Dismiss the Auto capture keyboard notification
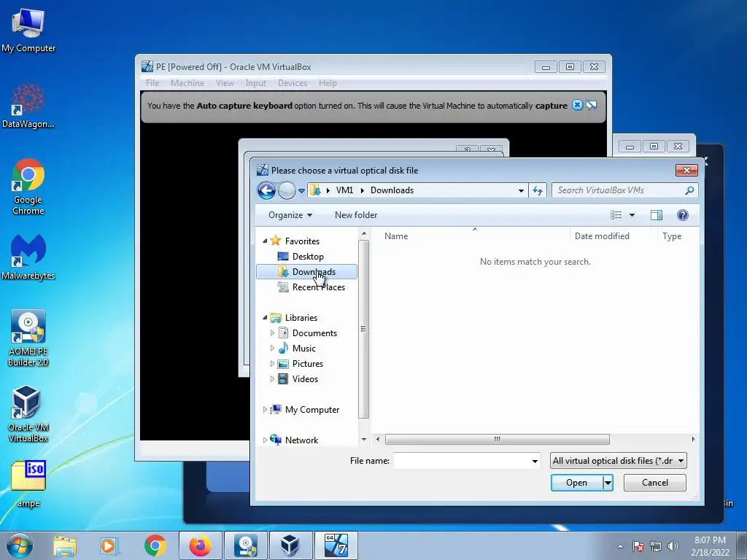This screenshot has height=560, width=747. click(x=577, y=105)
